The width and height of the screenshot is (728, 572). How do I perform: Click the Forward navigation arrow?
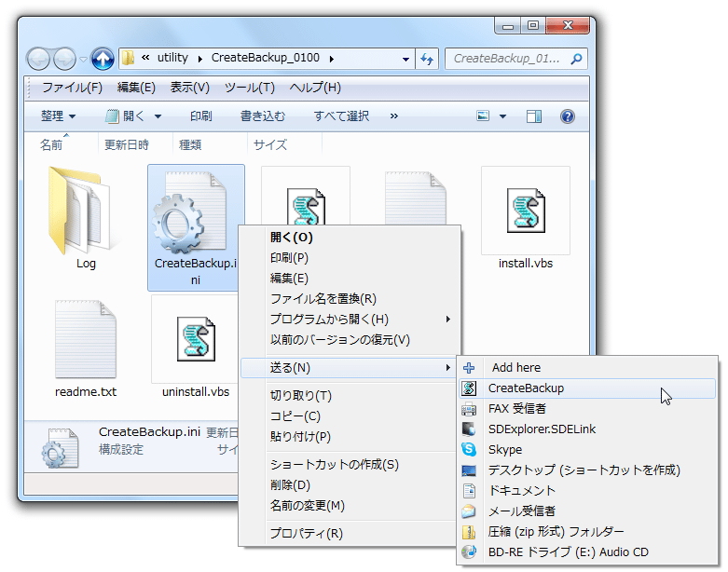click(65, 59)
